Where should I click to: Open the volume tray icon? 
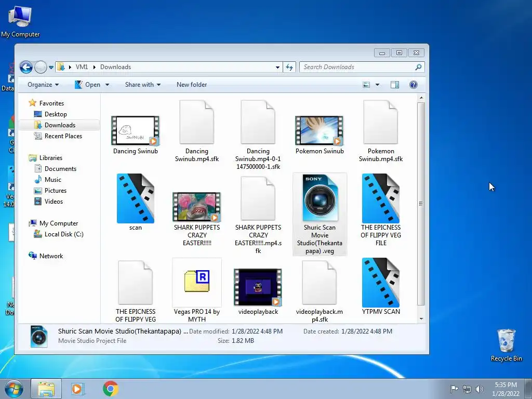tap(480, 389)
